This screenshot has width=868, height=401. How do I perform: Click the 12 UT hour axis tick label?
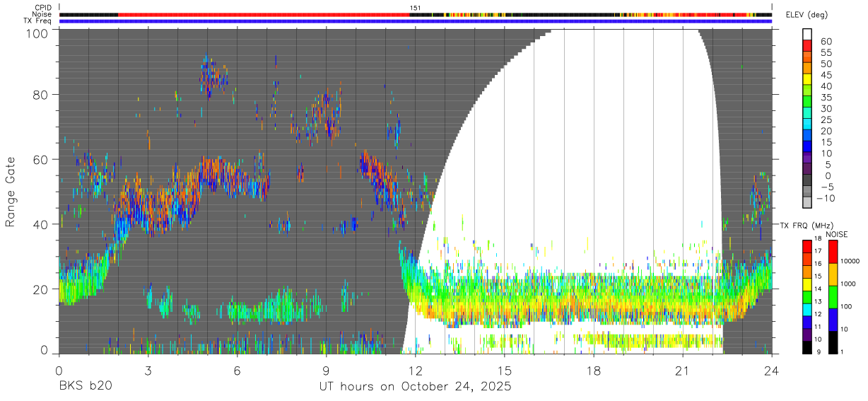pos(415,370)
